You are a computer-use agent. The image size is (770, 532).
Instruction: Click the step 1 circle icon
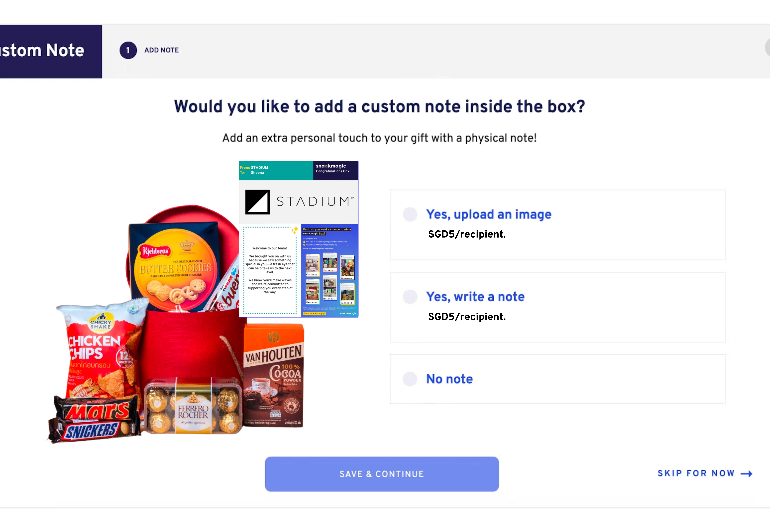point(128,50)
